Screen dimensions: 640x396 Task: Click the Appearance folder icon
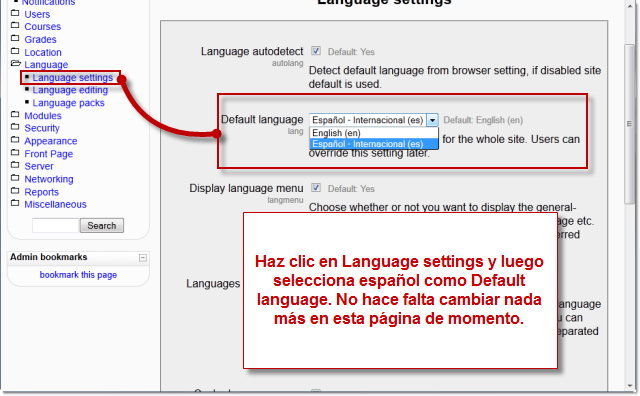[15, 140]
